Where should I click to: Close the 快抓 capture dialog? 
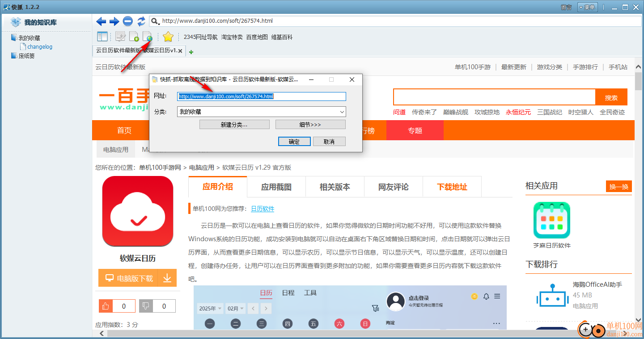352,80
